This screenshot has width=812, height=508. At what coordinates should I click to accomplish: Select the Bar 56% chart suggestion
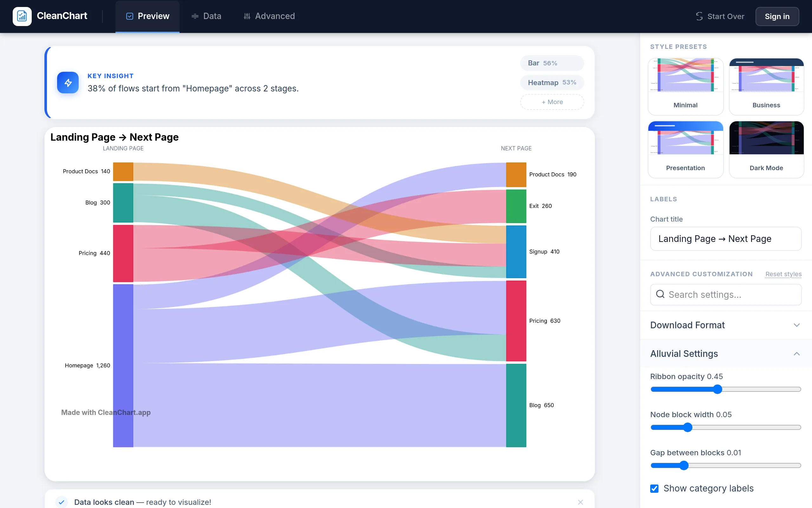tap(552, 63)
